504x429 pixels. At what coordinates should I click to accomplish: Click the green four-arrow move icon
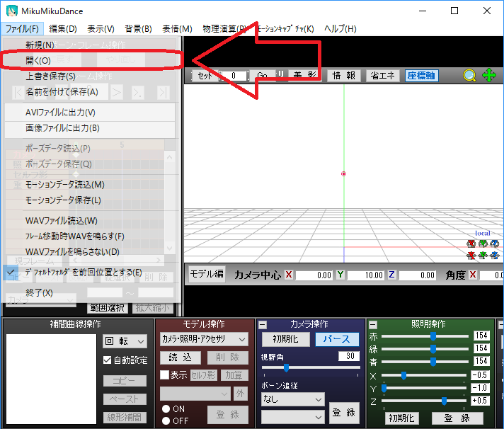point(489,76)
